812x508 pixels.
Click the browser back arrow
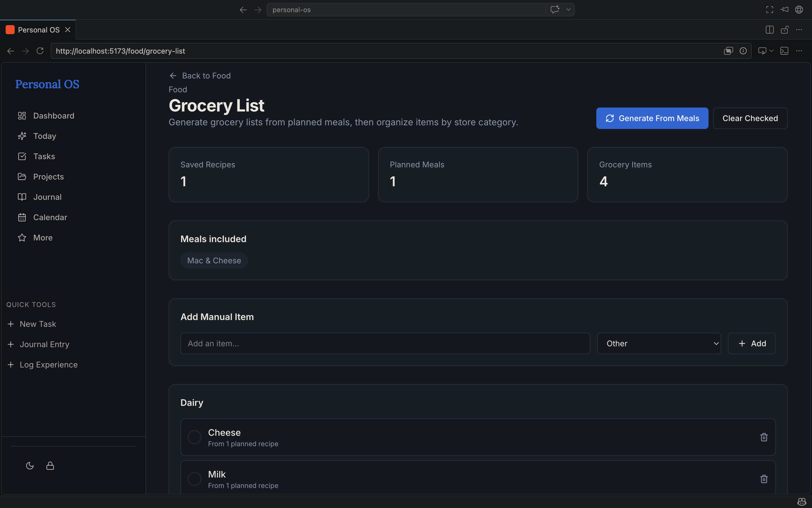11,51
